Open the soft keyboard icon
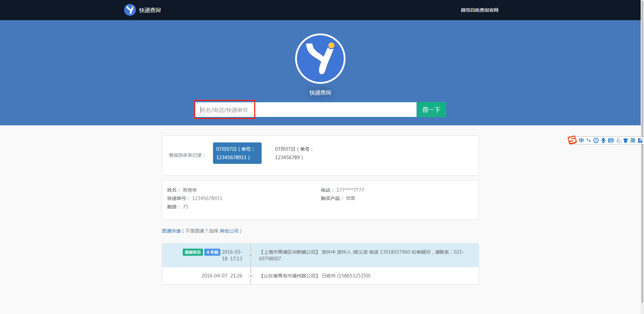 pos(611,140)
